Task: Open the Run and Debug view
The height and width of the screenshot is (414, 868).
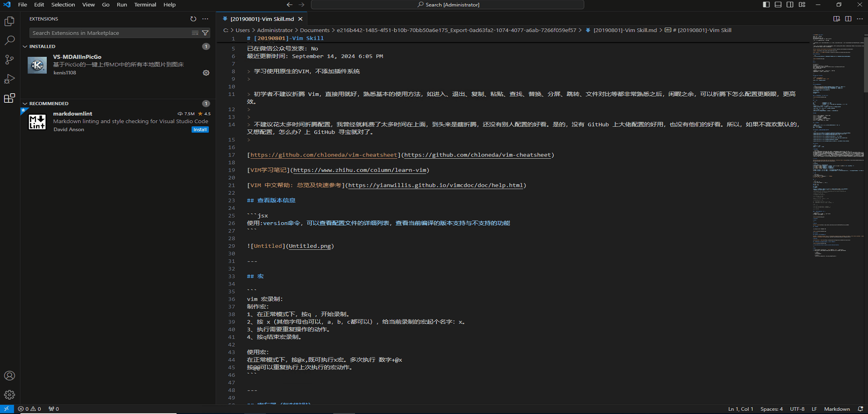Action: coord(9,79)
